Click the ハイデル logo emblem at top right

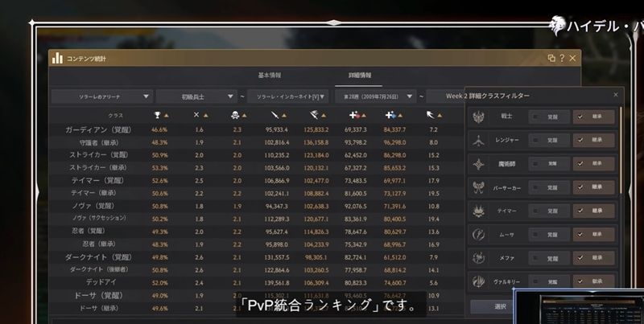pyautogui.click(x=557, y=26)
